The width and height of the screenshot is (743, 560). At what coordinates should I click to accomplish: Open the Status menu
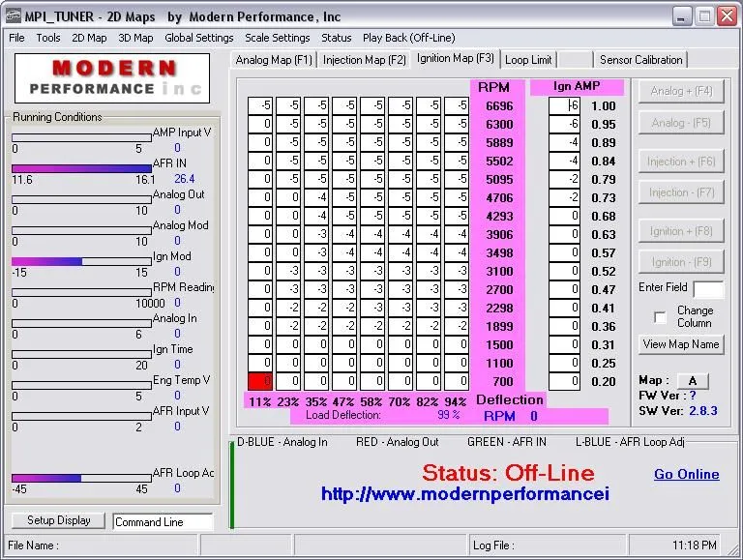[337, 38]
